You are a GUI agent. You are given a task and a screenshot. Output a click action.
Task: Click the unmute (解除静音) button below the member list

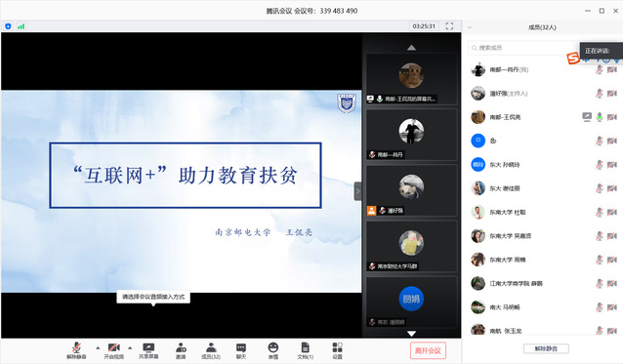546,348
